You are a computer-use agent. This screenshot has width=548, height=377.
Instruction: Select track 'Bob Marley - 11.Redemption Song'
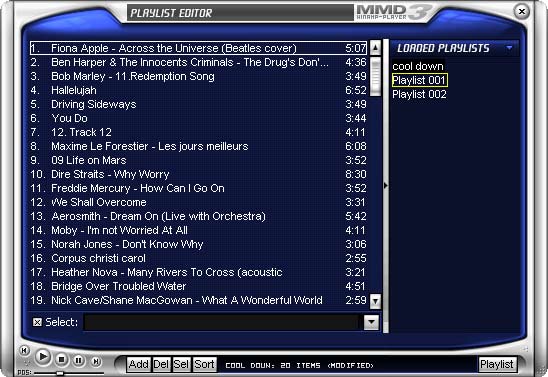click(x=198, y=76)
